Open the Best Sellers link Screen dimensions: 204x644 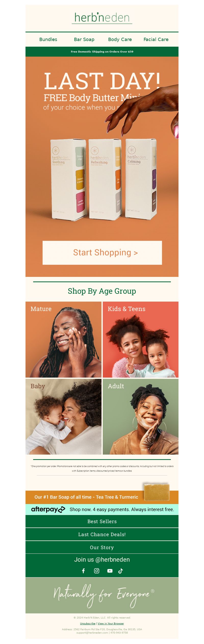coord(102,521)
